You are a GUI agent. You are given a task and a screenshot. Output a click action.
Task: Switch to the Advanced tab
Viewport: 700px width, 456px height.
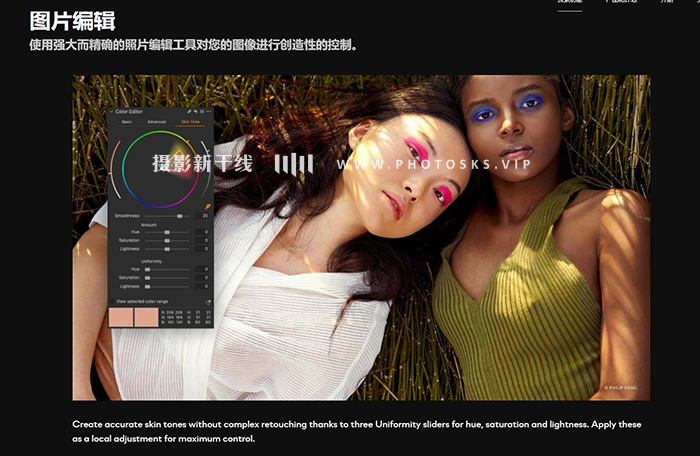[x=157, y=122]
